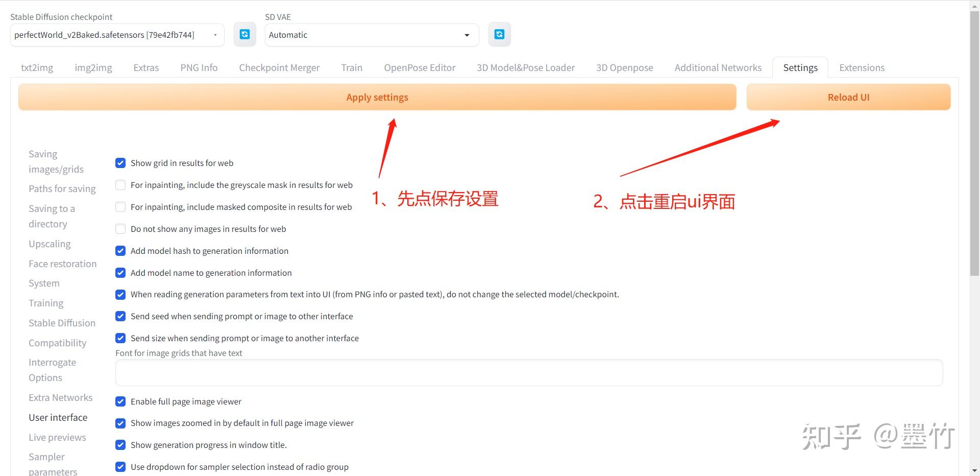The width and height of the screenshot is (980, 476).
Task: Go to the Checkpoint Merger tab
Action: pos(279,67)
